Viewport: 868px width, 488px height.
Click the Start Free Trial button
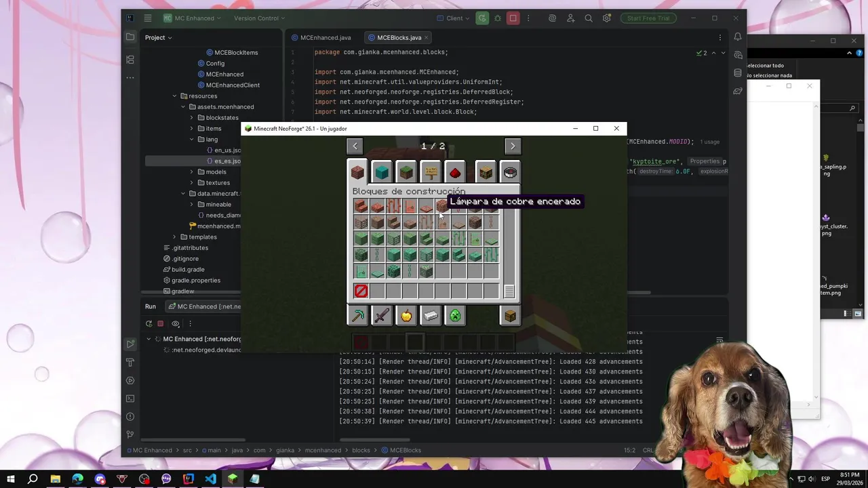648,18
